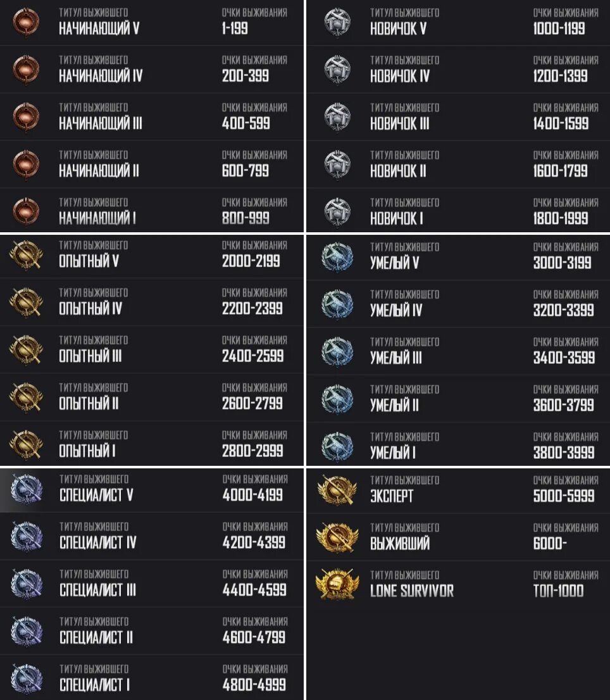Select the 4400-4599 points value
The width and height of the screenshot is (610, 700).
[x=254, y=590]
